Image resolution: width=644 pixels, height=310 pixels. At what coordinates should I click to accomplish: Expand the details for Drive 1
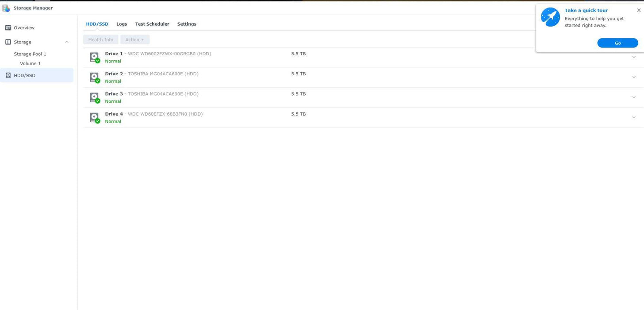pos(634,57)
